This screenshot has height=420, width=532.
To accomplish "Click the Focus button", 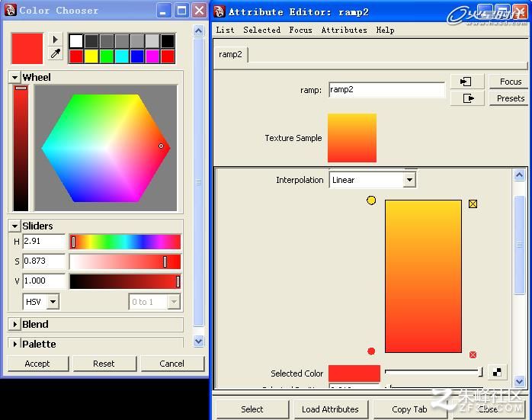I will pos(510,82).
